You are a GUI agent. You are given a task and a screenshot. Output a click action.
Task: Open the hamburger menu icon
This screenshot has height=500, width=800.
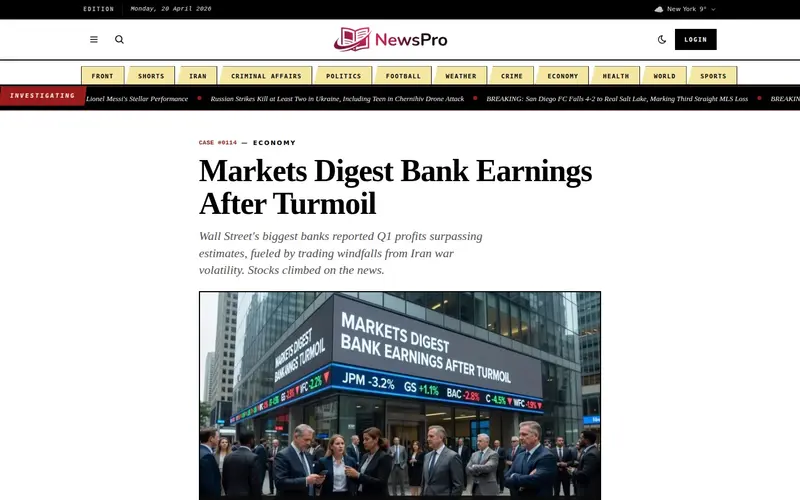click(94, 39)
